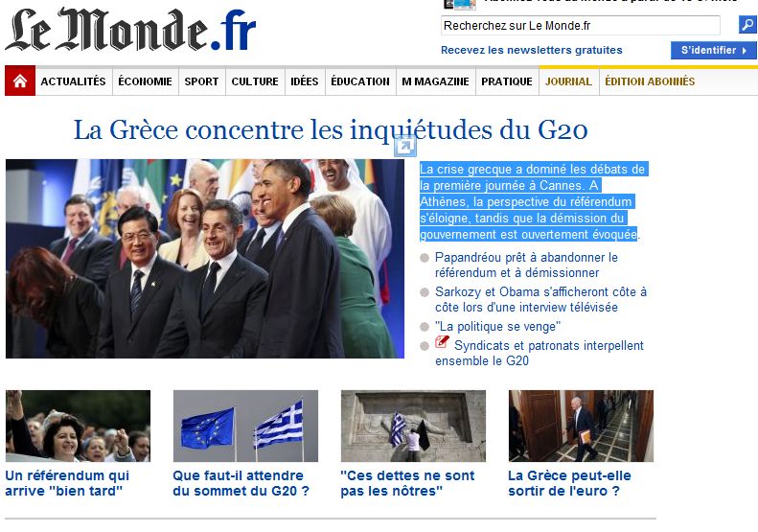Image resolution: width=758 pixels, height=532 pixels.
Task: Click the Recevez les newsletters gratuites link
Action: (x=531, y=50)
